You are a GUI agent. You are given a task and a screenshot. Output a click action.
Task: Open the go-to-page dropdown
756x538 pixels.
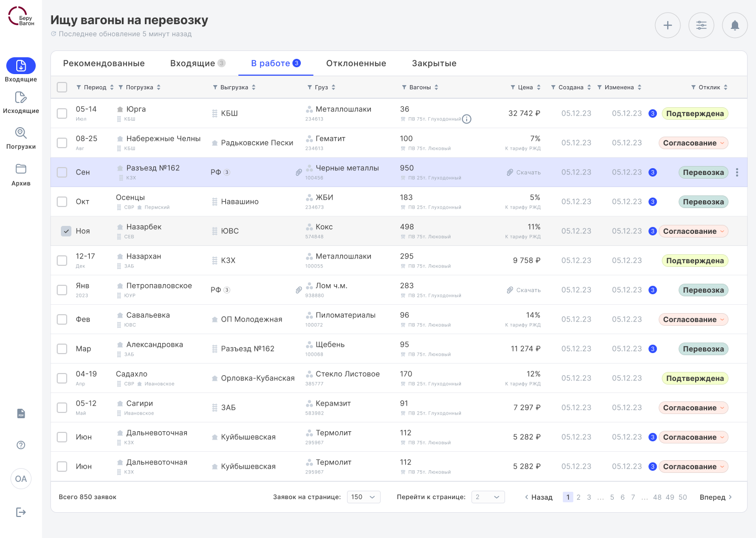[488, 497]
